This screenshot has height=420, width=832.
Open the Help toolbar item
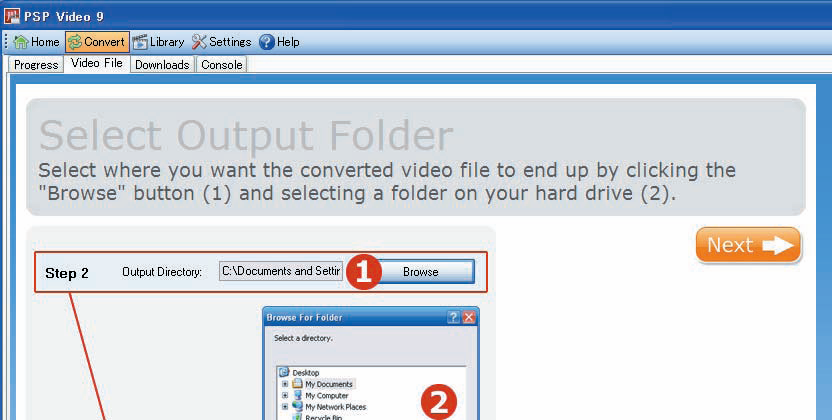pyautogui.click(x=280, y=42)
